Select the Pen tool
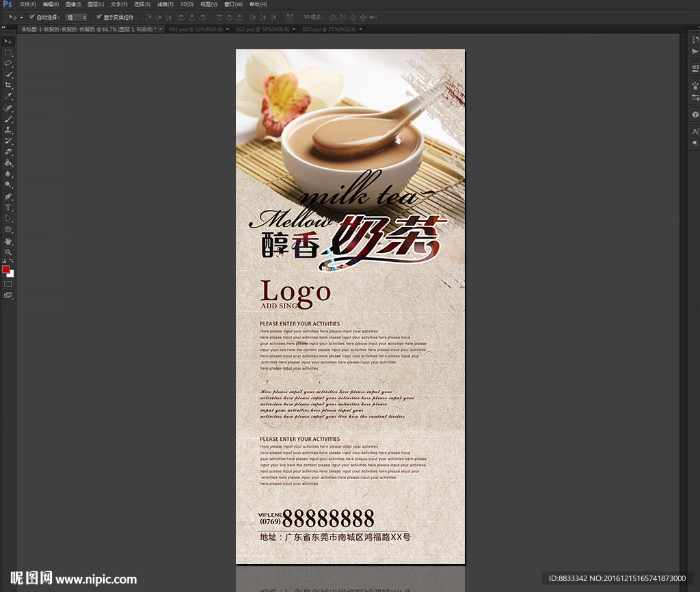 pyautogui.click(x=8, y=196)
